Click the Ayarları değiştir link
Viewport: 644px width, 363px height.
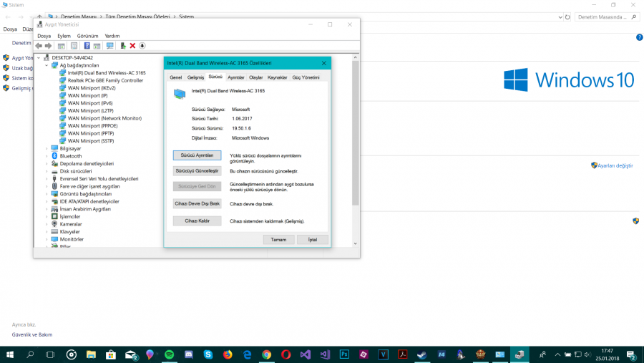pyautogui.click(x=615, y=165)
